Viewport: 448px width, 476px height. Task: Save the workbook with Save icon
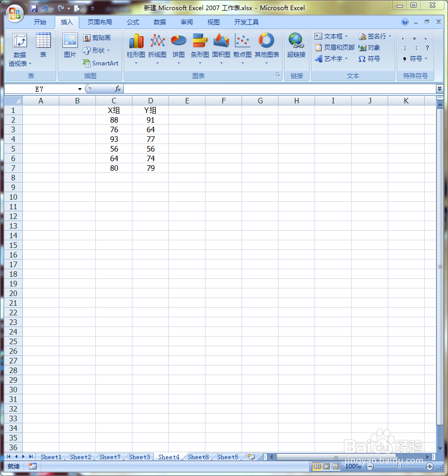click(x=34, y=9)
